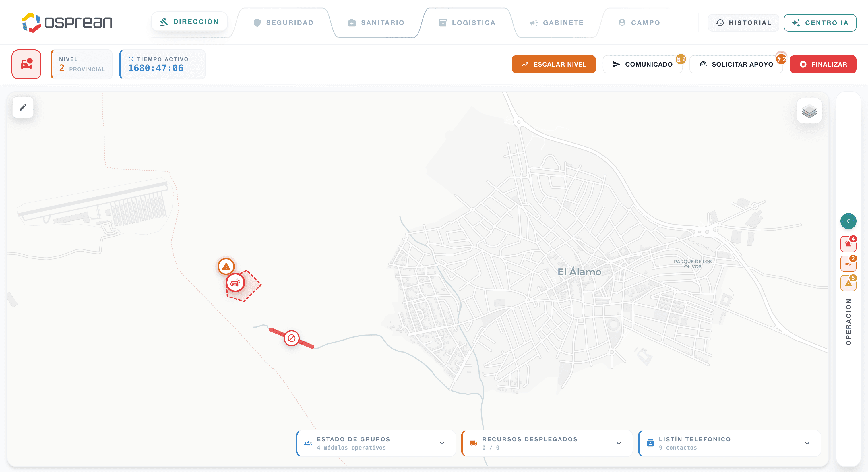This screenshot has height=472, width=868.
Task: Open the Historial view
Action: pyautogui.click(x=743, y=23)
